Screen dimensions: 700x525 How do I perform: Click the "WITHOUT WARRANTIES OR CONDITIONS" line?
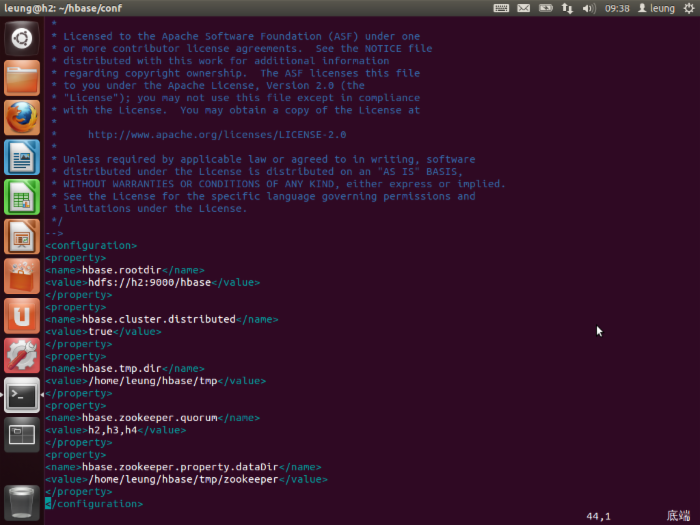pyautogui.click(x=284, y=183)
